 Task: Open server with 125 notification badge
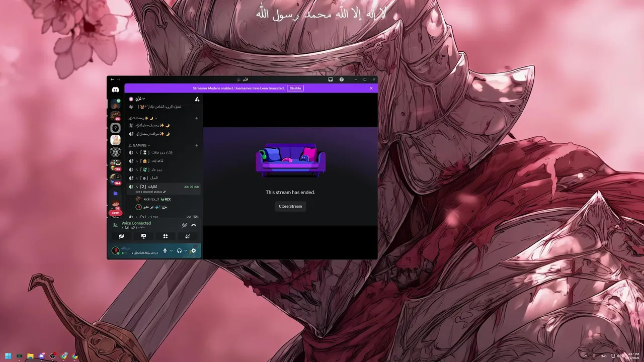coord(115,164)
